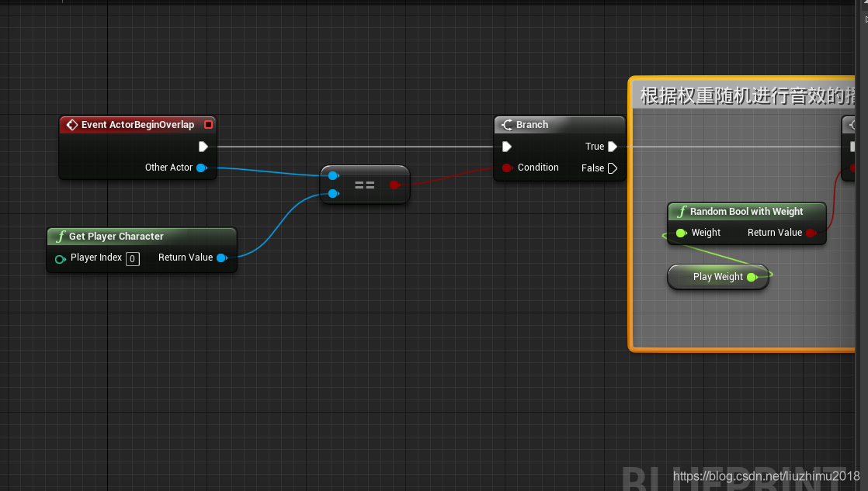The height and width of the screenshot is (491, 868).
Task: Click function icon on Random Bool with Weight
Action: (x=682, y=211)
